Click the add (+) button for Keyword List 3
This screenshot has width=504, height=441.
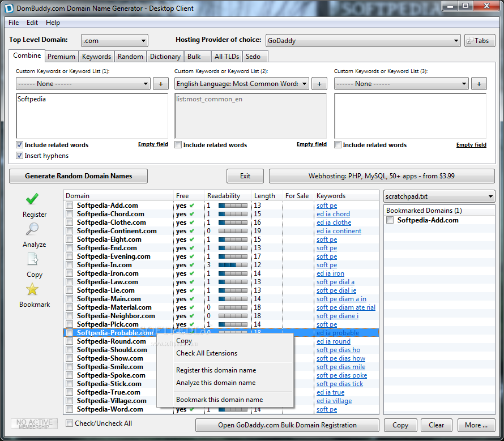click(479, 84)
